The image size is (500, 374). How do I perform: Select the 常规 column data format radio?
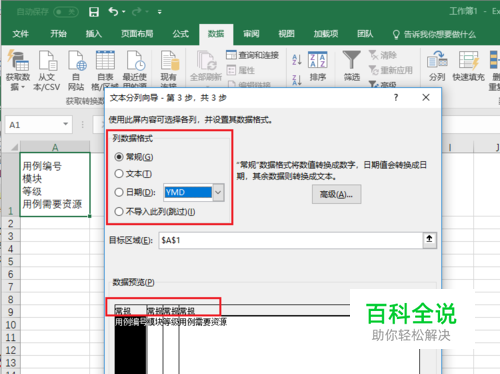tap(119, 157)
